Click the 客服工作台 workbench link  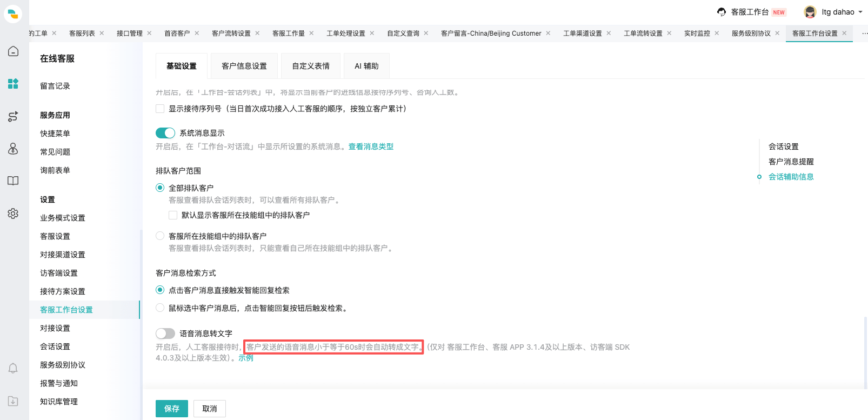coord(750,12)
